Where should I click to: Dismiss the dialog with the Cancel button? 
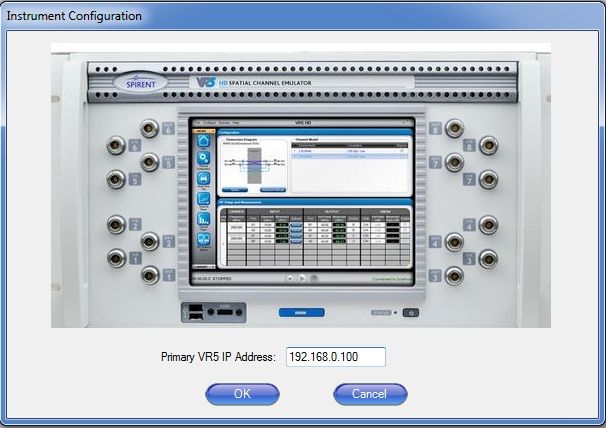(x=370, y=394)
